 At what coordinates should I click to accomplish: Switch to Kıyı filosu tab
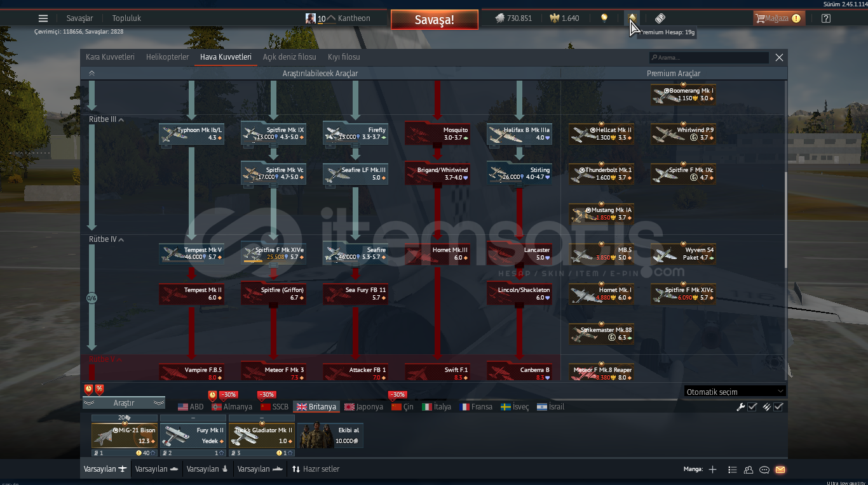pos(344,57)
